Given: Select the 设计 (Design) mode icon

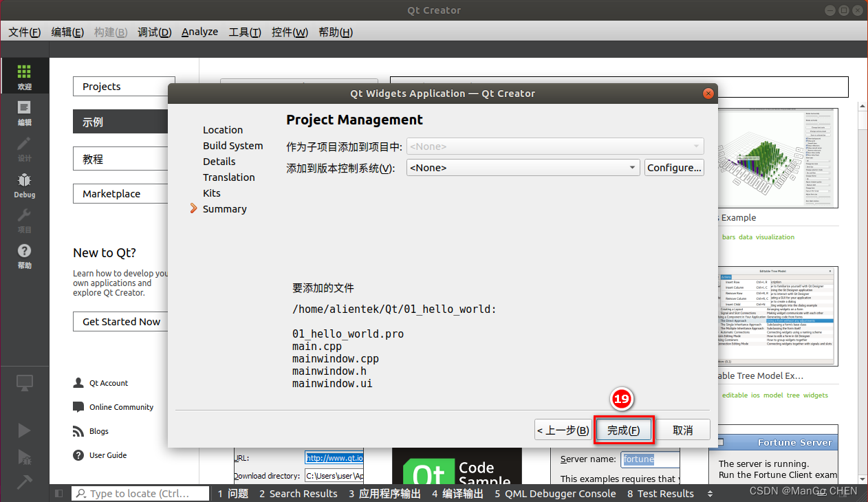Looking at the screenshot, I should pos(24,148).
